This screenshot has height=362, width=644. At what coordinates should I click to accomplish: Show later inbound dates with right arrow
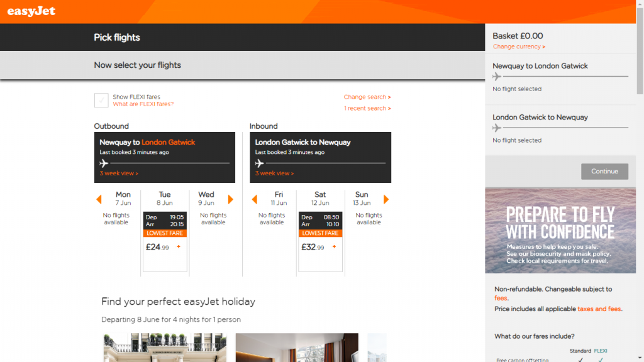[386, 199]
